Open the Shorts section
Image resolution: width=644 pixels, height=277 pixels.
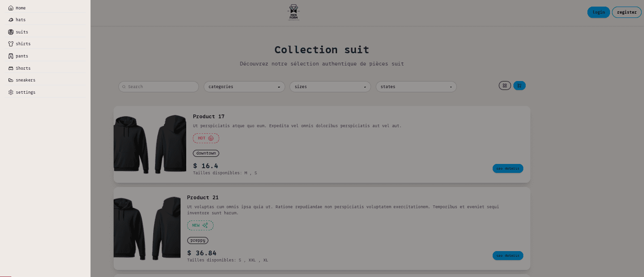46,68
